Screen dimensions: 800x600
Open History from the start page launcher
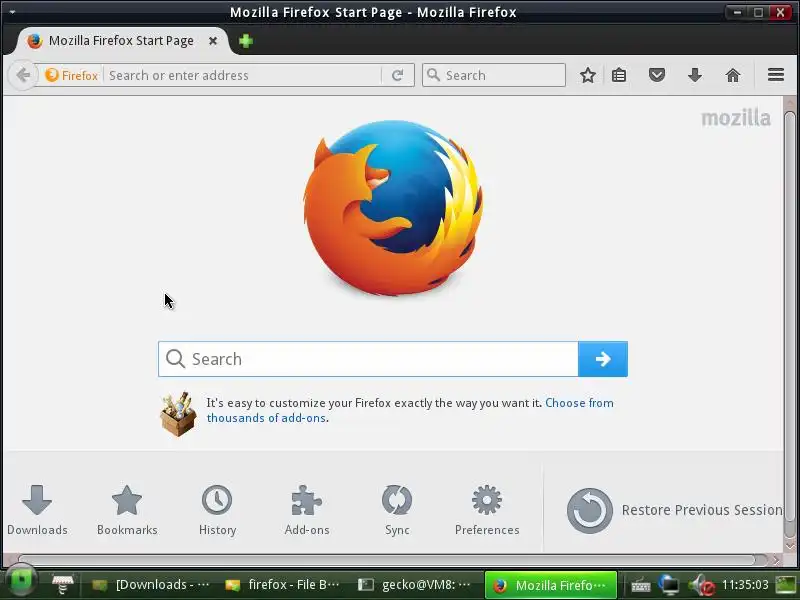pyautogui.click(x=217, y=510)
